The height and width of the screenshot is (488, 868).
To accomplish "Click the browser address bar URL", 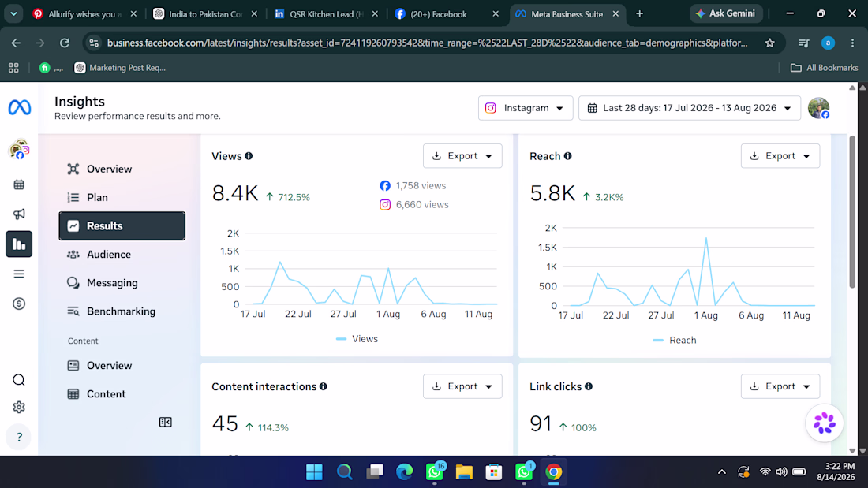I will pos(427,43).
